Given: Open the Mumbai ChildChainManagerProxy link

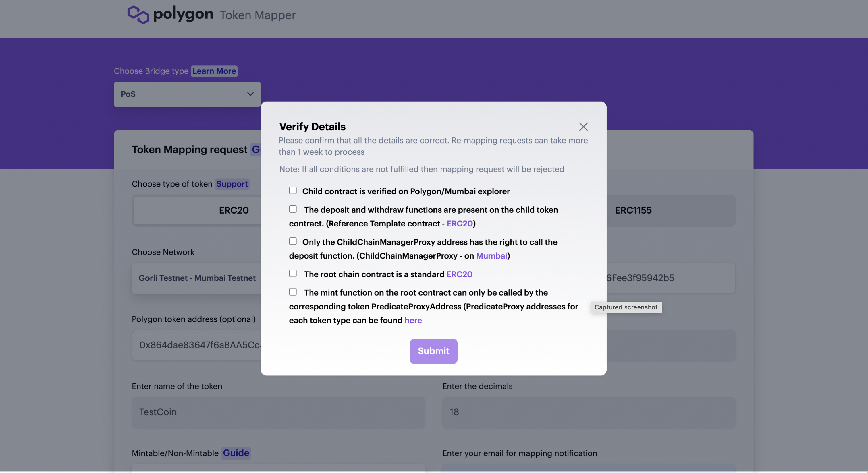Looking at the screenshot, I should [x=491, y=256].
